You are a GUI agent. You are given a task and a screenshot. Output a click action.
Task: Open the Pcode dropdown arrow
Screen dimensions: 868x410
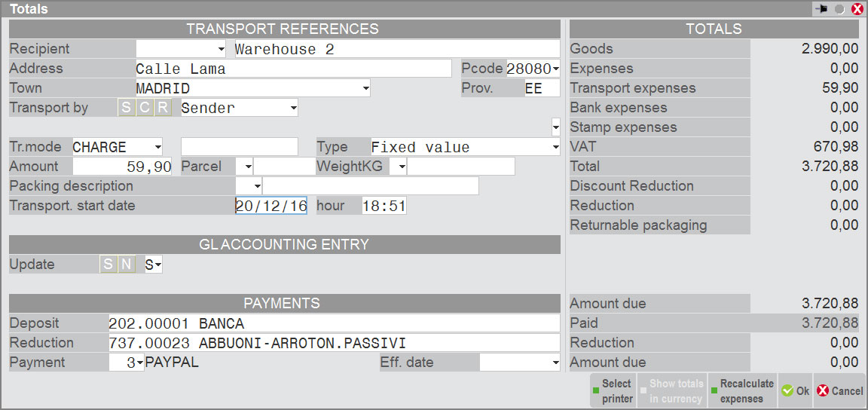tap(556, 69)
